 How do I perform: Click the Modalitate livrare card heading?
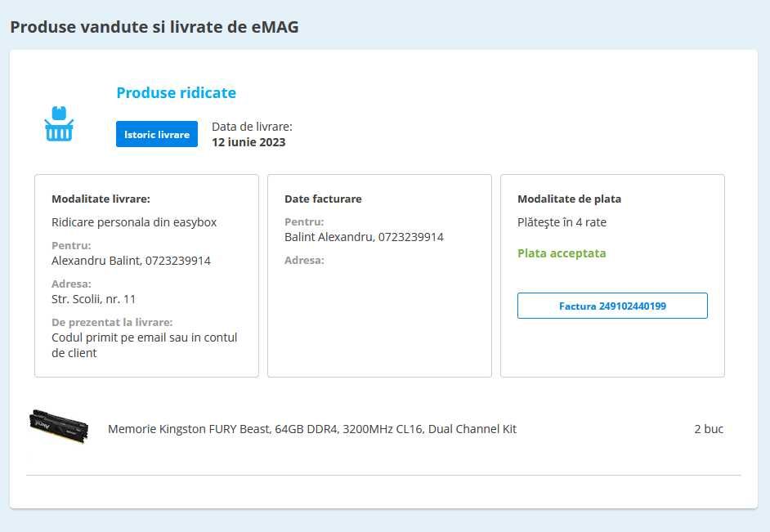pos(101,199)
